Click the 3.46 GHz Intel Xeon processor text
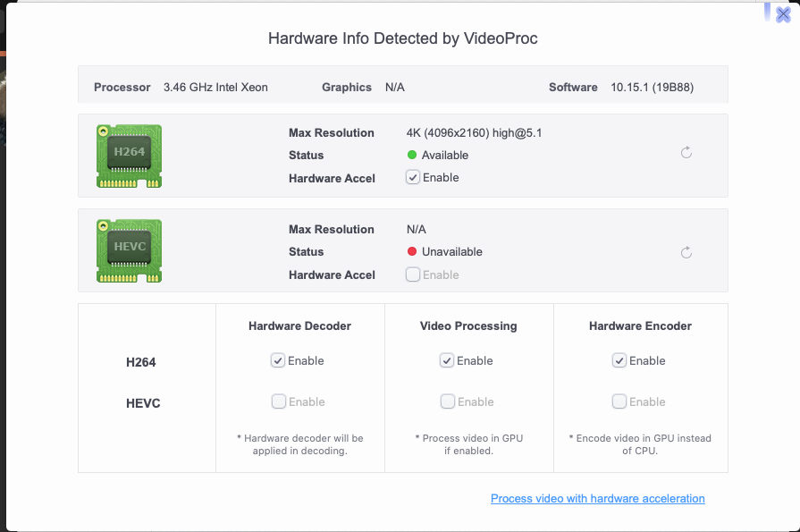800x532 pixels. [215, 88]
